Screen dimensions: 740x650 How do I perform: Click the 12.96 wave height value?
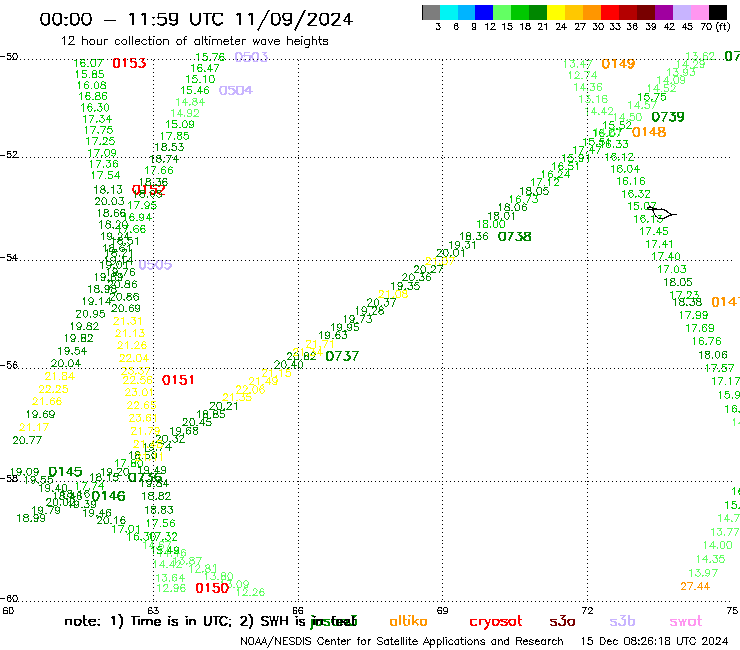[x=171, y=588]
